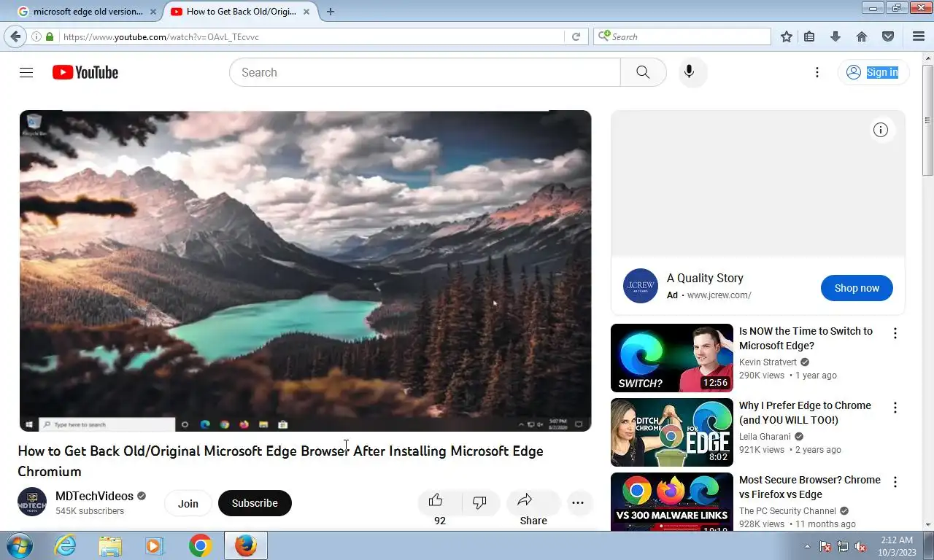Viewport: 934px width, 560px height.
Task: Open 'A Quality Story' ad title
Action: click(705, 278)
